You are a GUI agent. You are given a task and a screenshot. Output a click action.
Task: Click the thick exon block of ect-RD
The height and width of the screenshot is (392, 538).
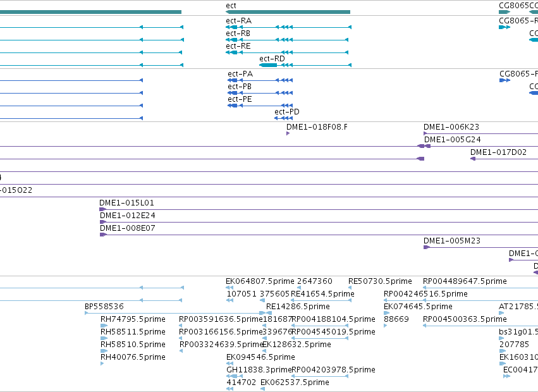click(x=268, y=65)
